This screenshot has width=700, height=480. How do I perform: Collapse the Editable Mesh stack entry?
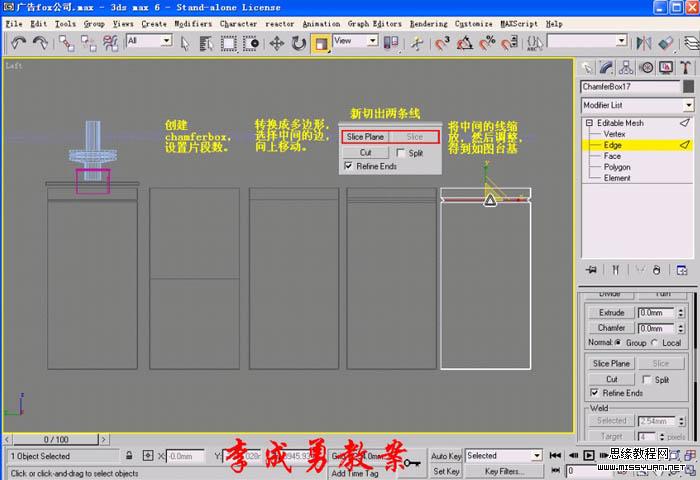click(x=587, y=123)
